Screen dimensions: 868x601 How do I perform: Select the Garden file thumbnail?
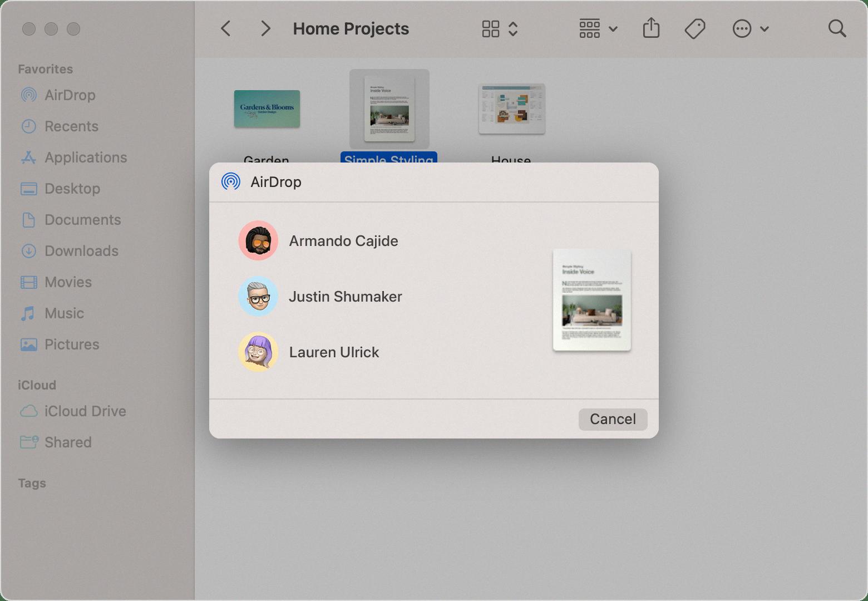click(267, 109)
